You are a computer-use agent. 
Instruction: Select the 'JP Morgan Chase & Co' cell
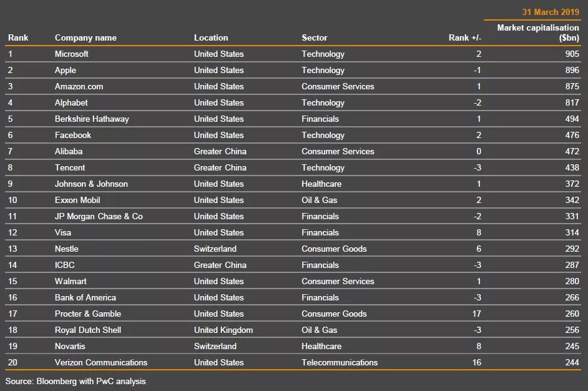[x=99, y=216]
